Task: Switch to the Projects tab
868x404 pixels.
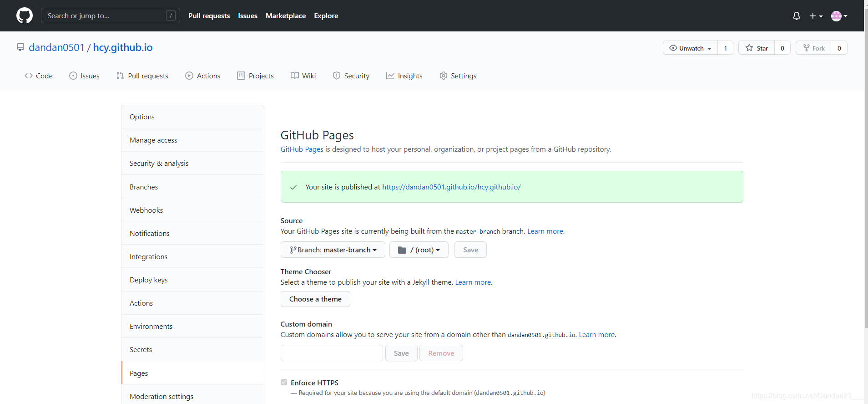Action: (x=256, y=76)
